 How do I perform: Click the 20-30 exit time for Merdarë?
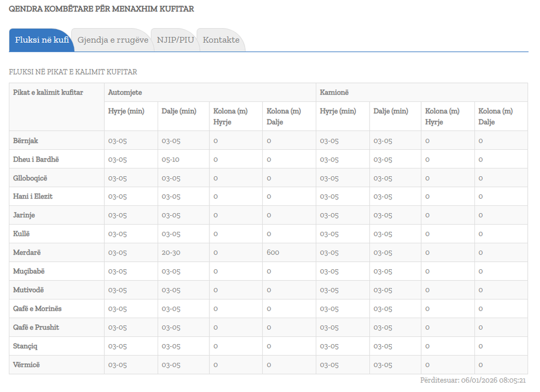[171, 253]
